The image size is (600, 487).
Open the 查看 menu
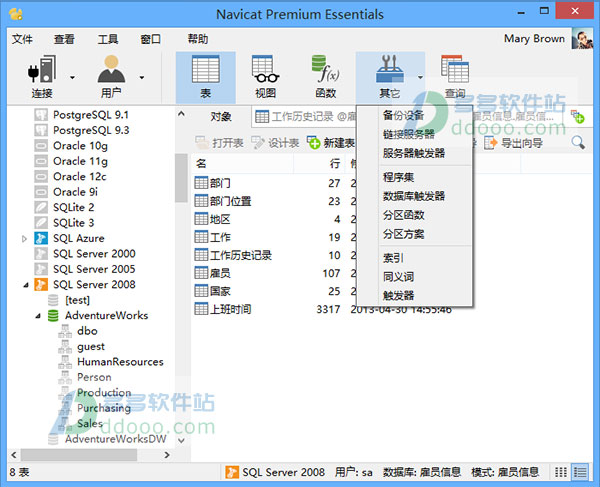pyautogui.click(x=64, y=39)
